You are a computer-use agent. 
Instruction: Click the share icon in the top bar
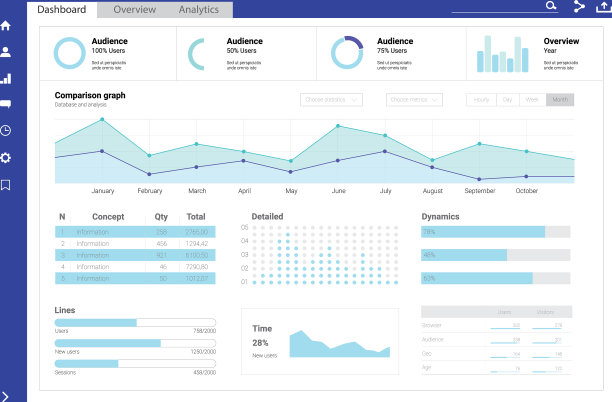579,7
